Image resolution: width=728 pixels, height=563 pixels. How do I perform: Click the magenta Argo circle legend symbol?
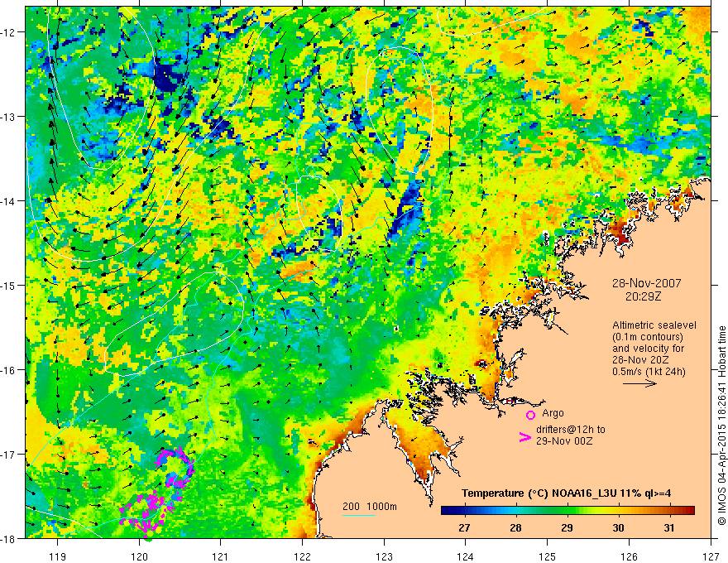point(530,415)
